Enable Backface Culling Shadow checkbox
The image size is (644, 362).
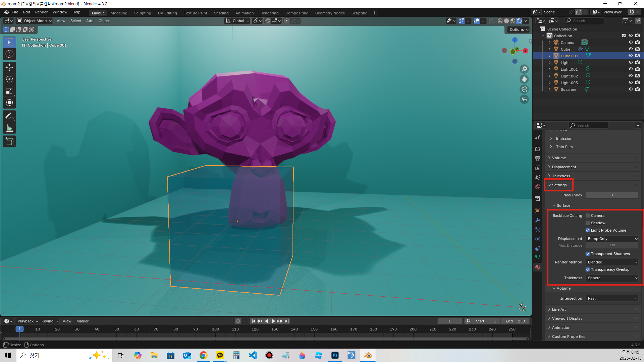click(x=588, y=223)
